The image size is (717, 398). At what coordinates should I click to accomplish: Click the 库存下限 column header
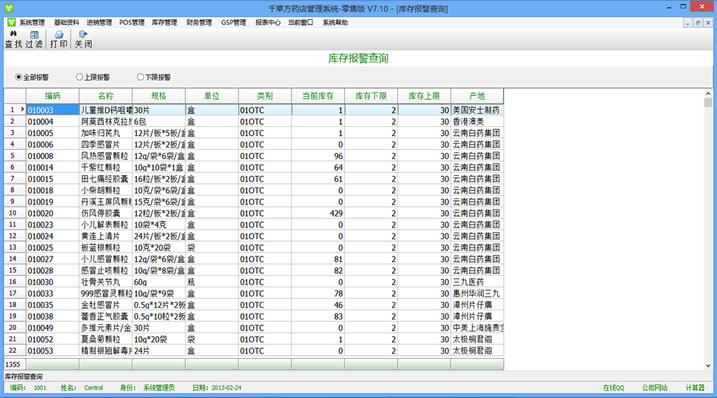(371, 96)
